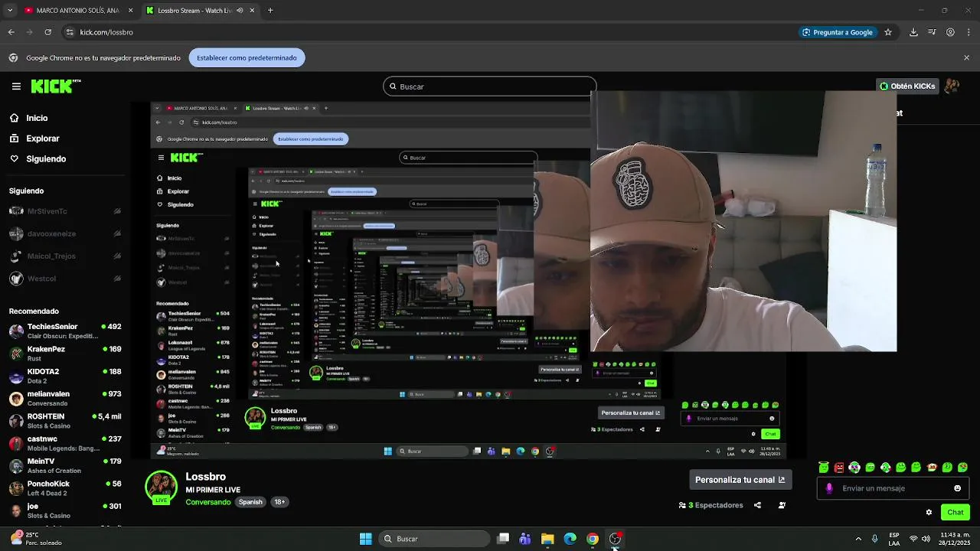The image size is (980, 551).
Task: Open recommended channel TechiesSenior
Action: 65,331
